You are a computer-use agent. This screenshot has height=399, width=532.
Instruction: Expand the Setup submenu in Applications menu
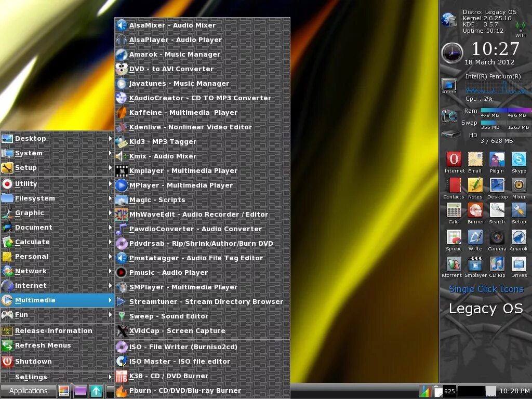point(57,168)
